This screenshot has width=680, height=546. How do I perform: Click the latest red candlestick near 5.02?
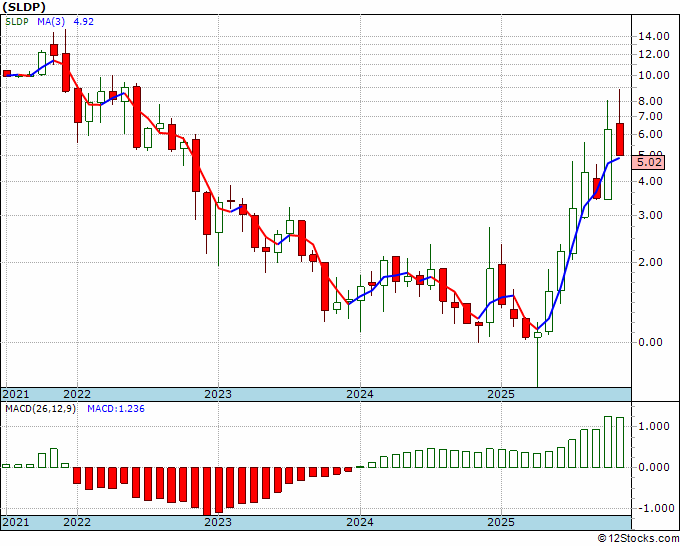click(620, 140)
